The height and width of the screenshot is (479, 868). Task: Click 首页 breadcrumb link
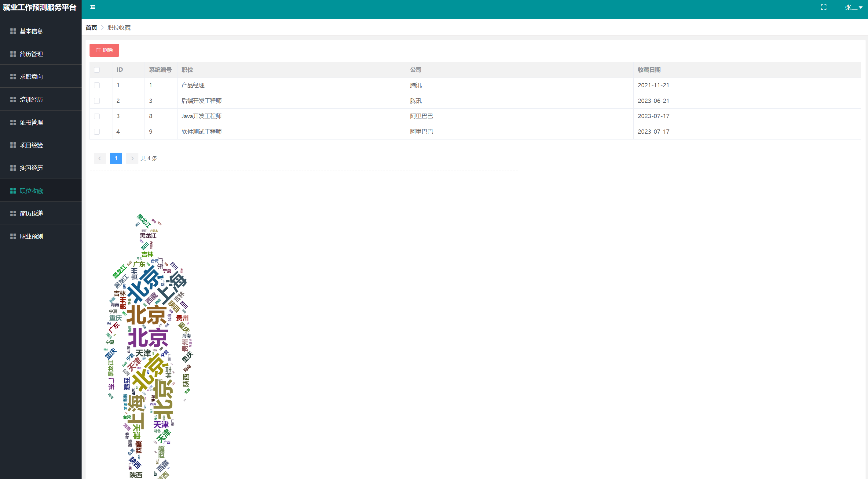point(91,27)
